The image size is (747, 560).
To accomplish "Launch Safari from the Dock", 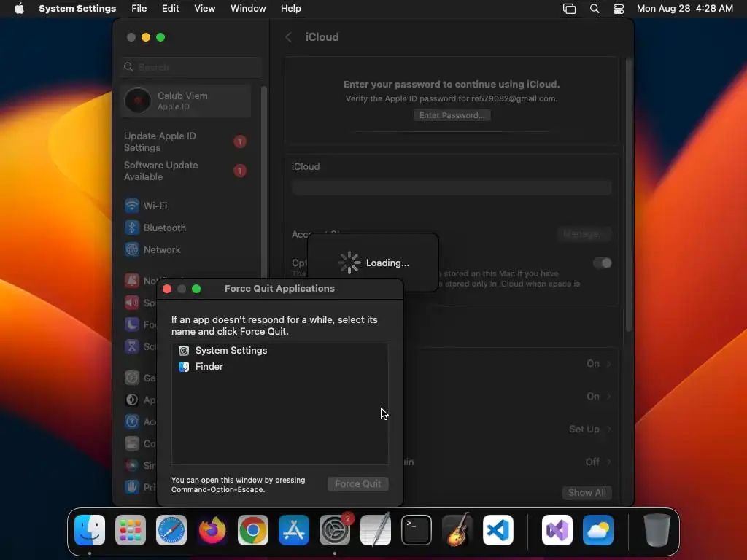I will (171, 530).
